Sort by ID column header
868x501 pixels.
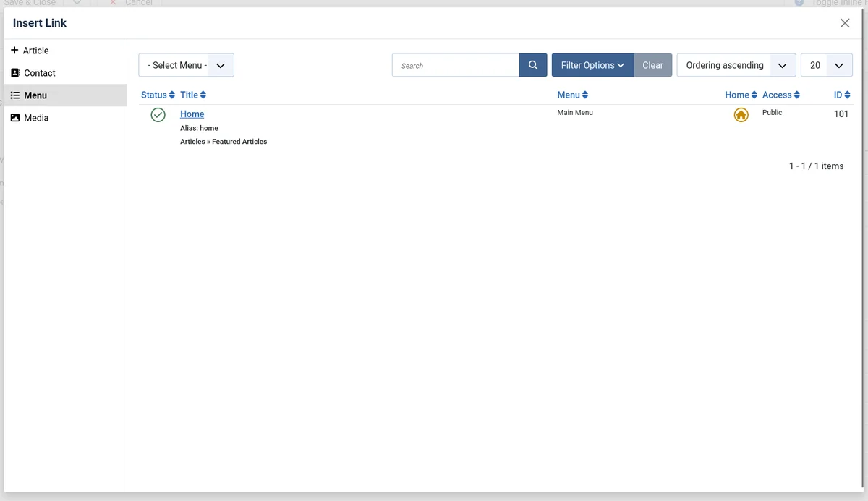pos(842,95)
